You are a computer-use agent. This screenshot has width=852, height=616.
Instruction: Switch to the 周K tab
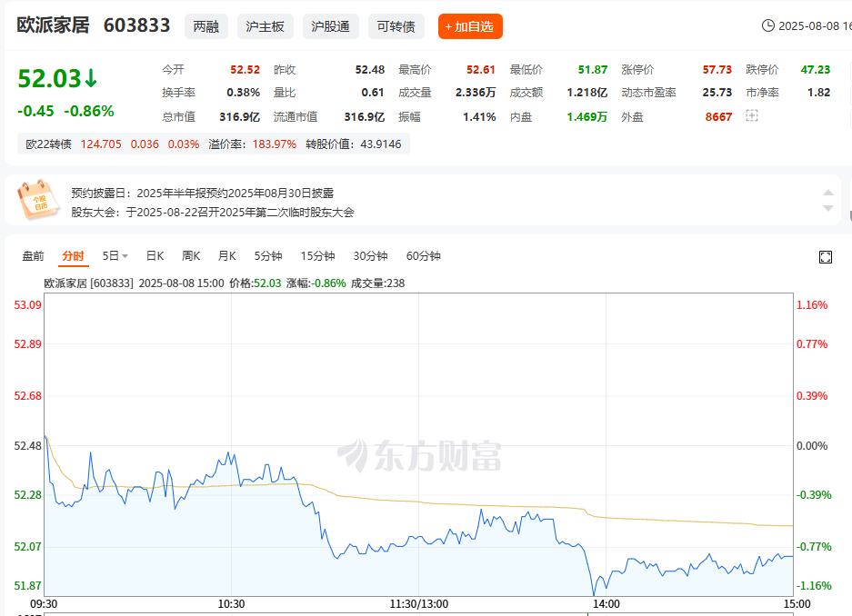191,256
